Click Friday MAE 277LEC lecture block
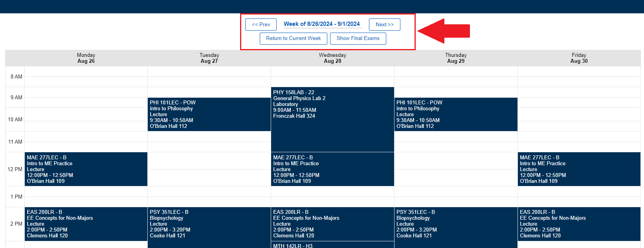644x248 pixels. tap(579, 169)
